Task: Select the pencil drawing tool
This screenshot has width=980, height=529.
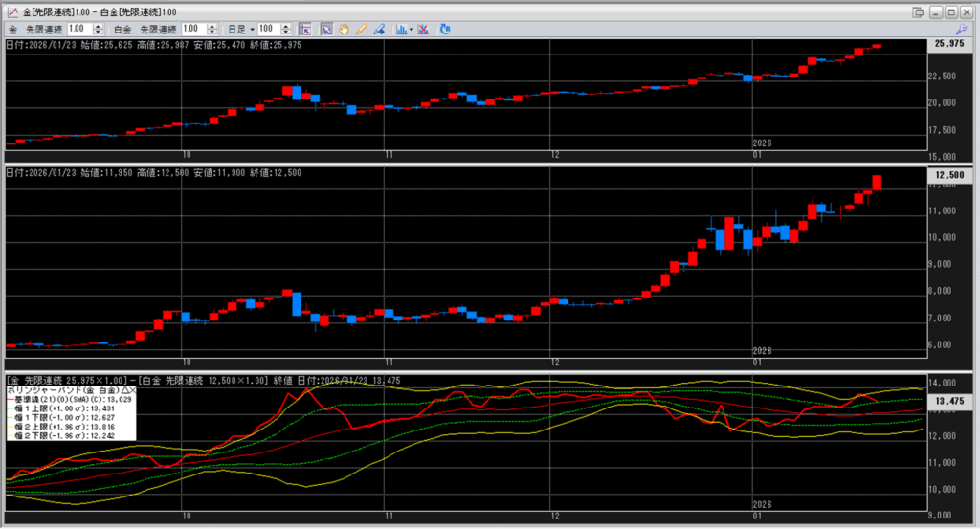Action: (x=362, y=29)
